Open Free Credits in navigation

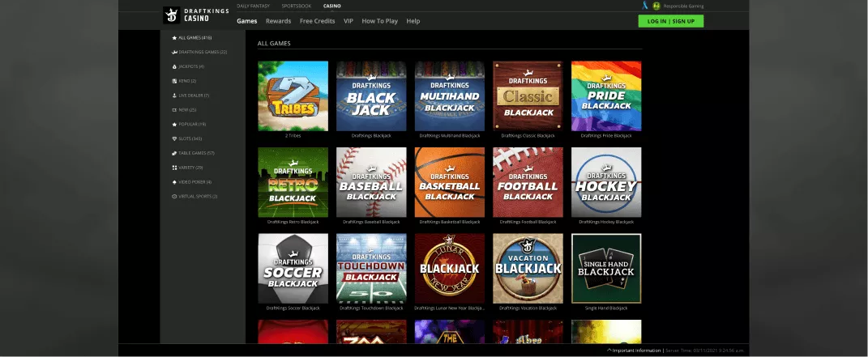pos(317,21)
